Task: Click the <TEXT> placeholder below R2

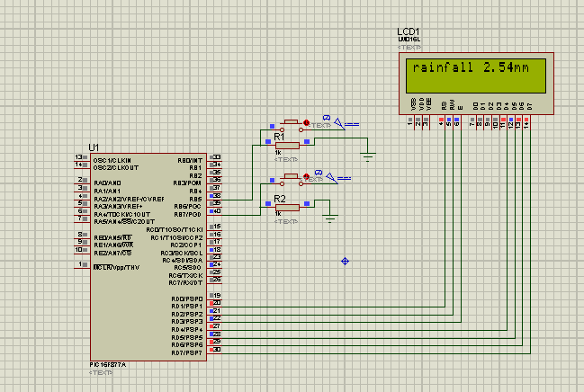Action: (x=286, y=221)
